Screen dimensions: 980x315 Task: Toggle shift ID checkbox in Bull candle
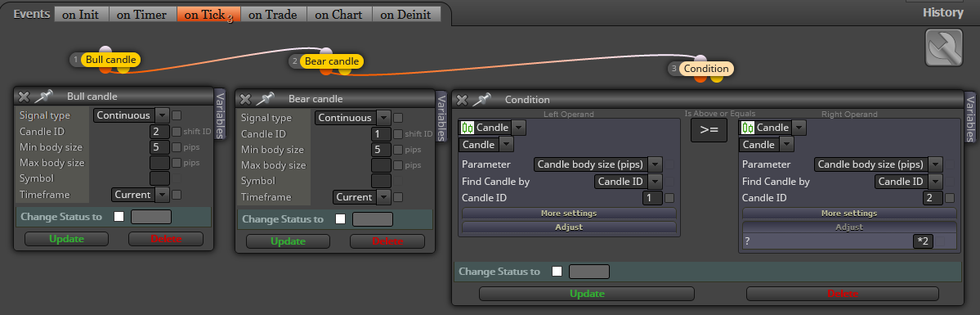(177, 132)
